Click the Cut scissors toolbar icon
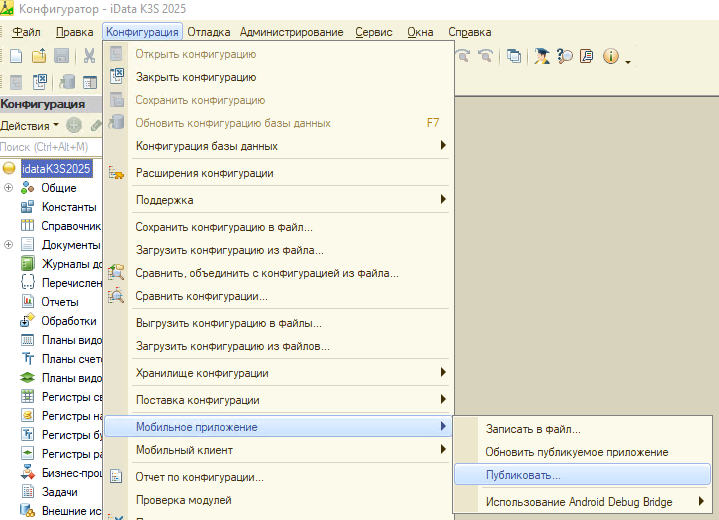 pyautogui.click(x=89, y=57)
